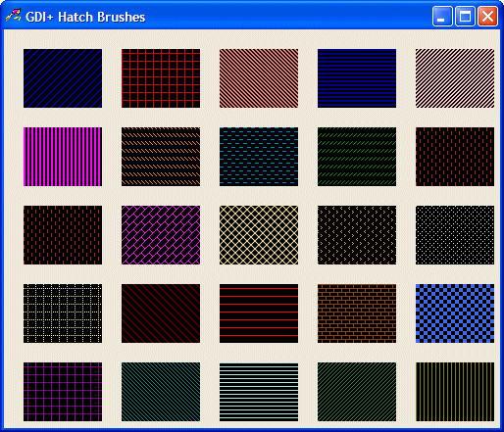The height and width of the screenshot is (432, 504).
Task: Select the blue diagonal lines swatch on black
Action: pos(63,78)
